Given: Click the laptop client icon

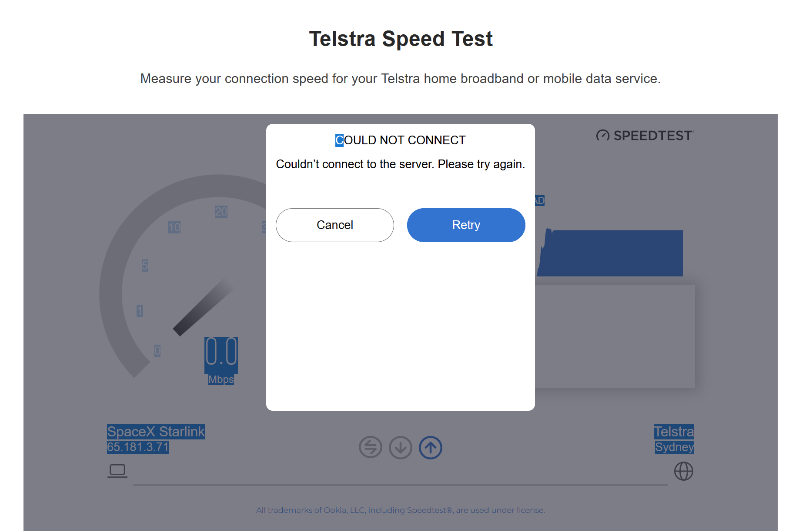Looking at the screenshot, I should point(117,471).
